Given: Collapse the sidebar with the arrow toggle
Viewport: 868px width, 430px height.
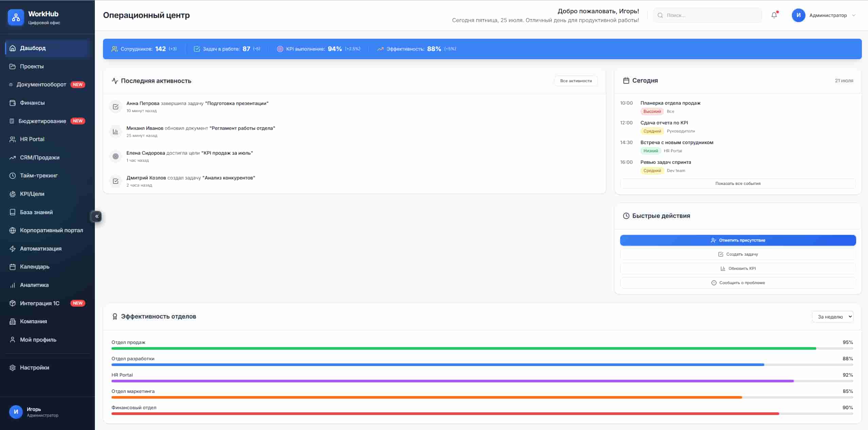Looking at the screenshot, I should click(96, 216).
